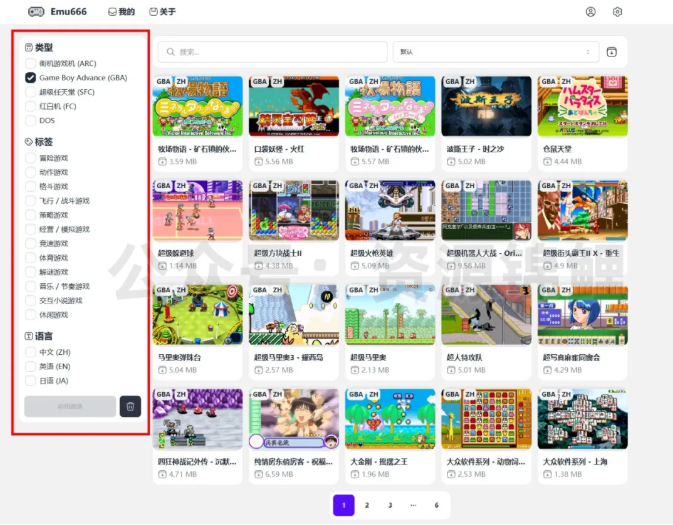Click download icon next to 4.9 MB
The image size is (673, 525).
[x=547, y=266]
